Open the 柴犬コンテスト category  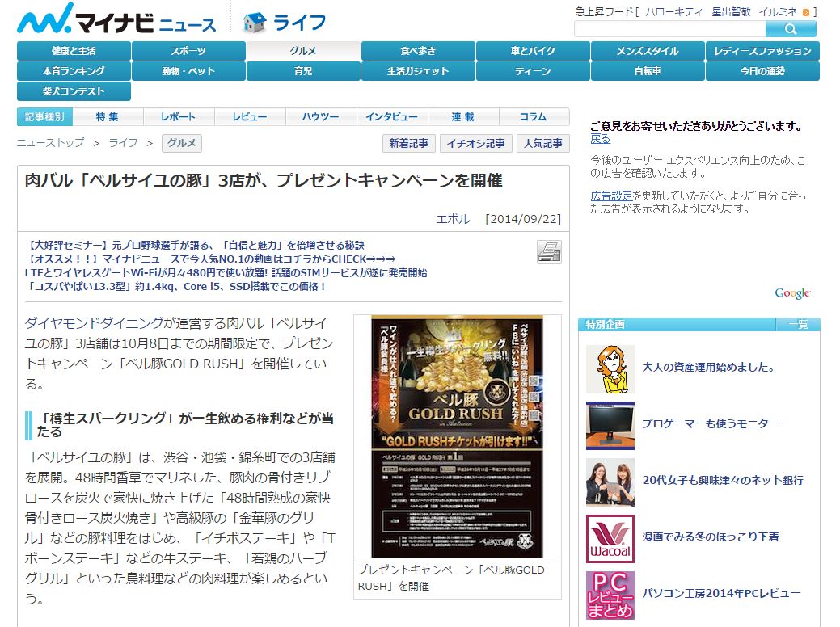[x=74, y=91]
